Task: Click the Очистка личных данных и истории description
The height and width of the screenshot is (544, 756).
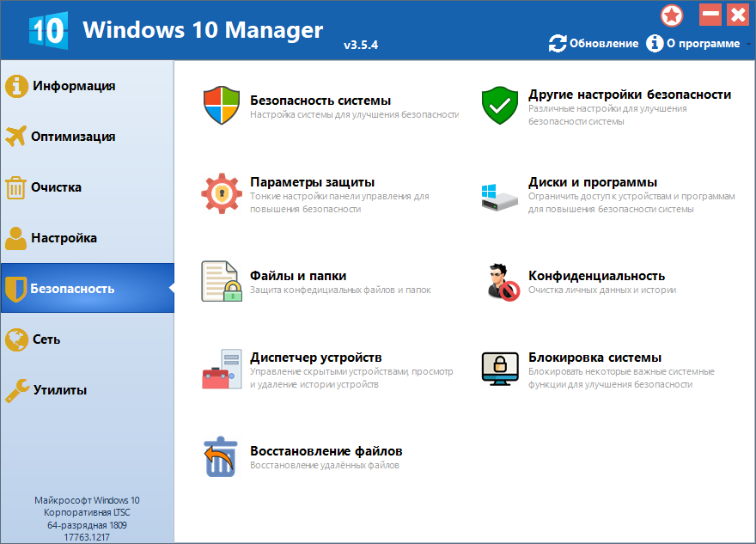Action: tap(602, 290)
